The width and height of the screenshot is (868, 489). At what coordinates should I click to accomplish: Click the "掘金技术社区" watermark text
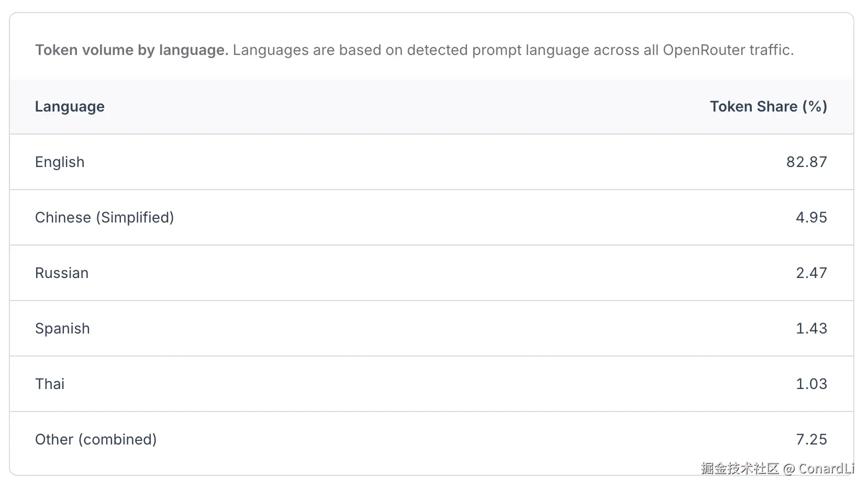pos(740,469)
